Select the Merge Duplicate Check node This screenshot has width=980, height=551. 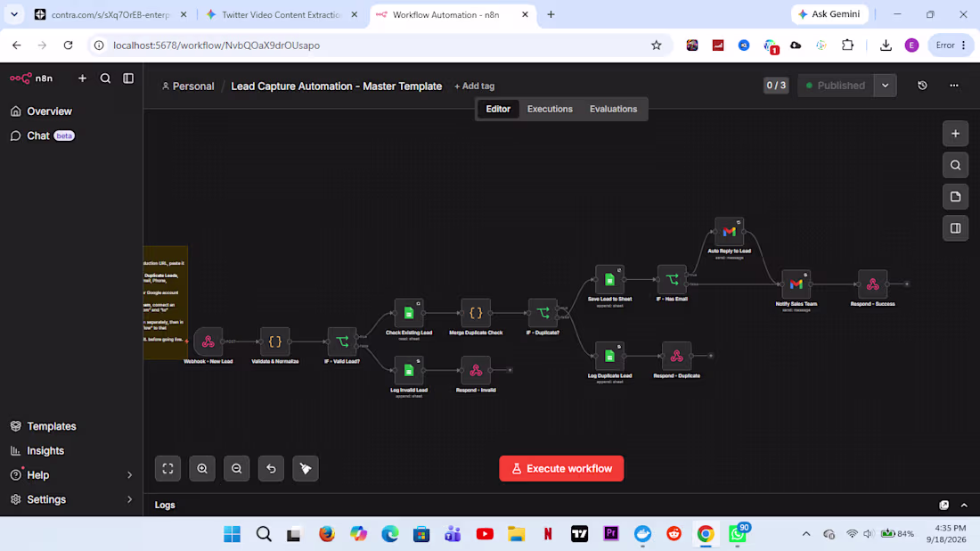pyautogui.click(x=476, y=313)
